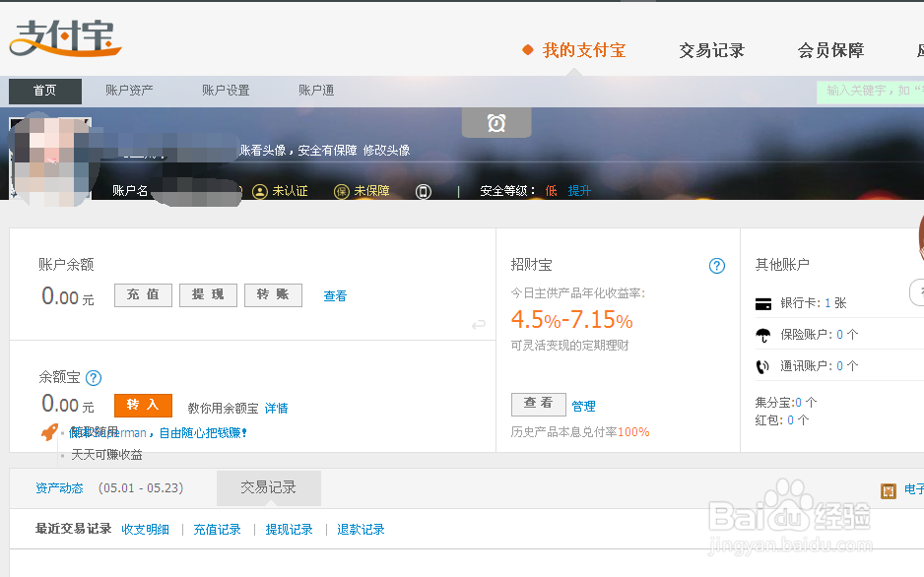Click the insurance umbrella icon
924x577 pixels.
click(x=763, y=335)
